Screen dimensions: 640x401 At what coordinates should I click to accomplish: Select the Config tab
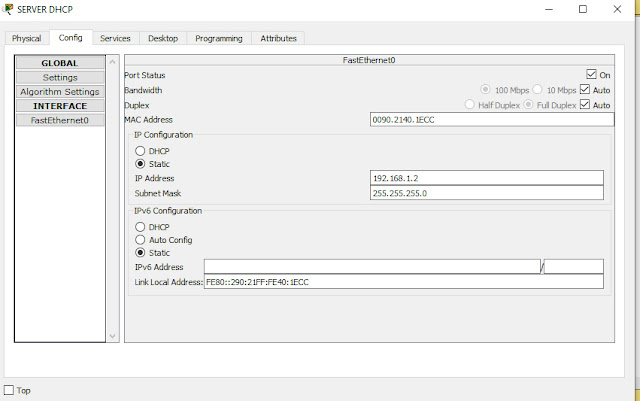point(71,38)
